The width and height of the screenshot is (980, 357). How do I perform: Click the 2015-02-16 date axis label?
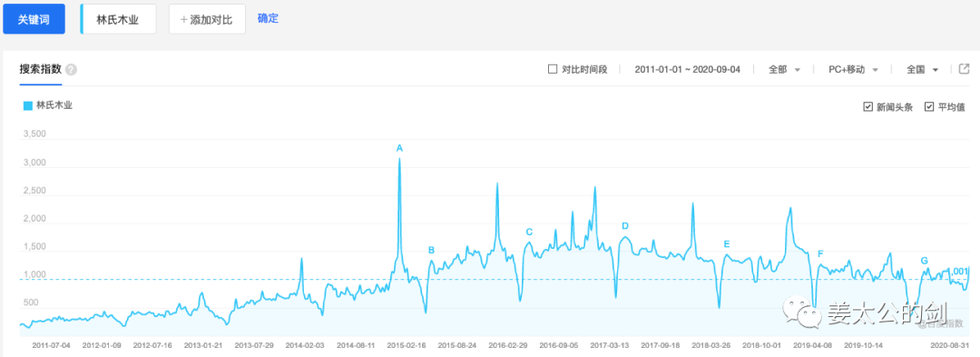coord(407,344)
